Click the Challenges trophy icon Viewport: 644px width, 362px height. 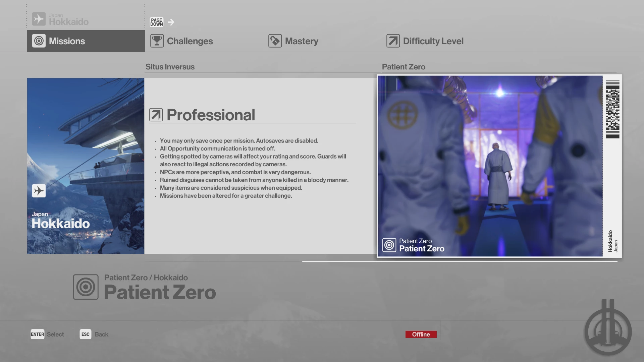point(157,41)
